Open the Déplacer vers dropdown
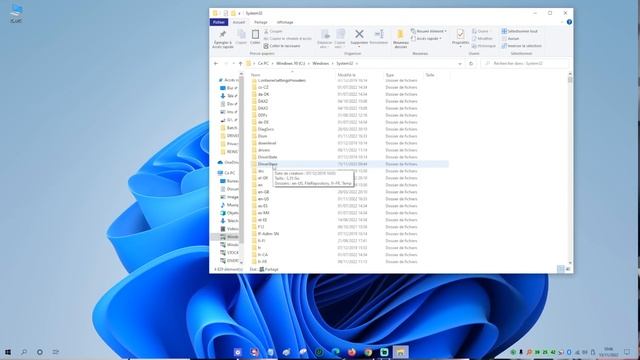The image size is (640, 360). 325,39
